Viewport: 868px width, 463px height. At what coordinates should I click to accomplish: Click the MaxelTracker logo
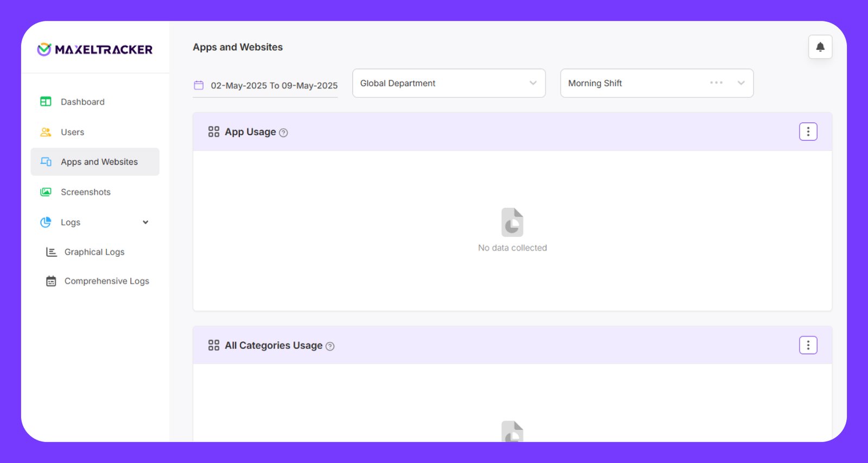pos(95,49)
